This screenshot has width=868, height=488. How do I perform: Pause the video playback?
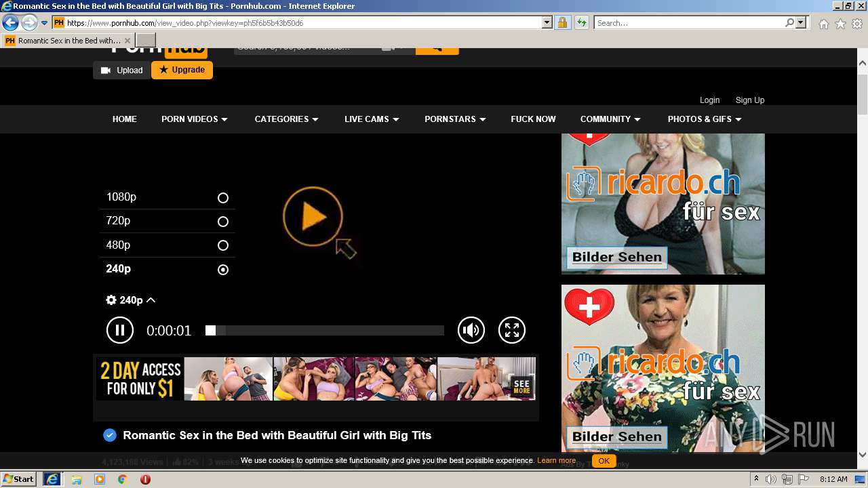pyautogui.click(x=120, y=330)
